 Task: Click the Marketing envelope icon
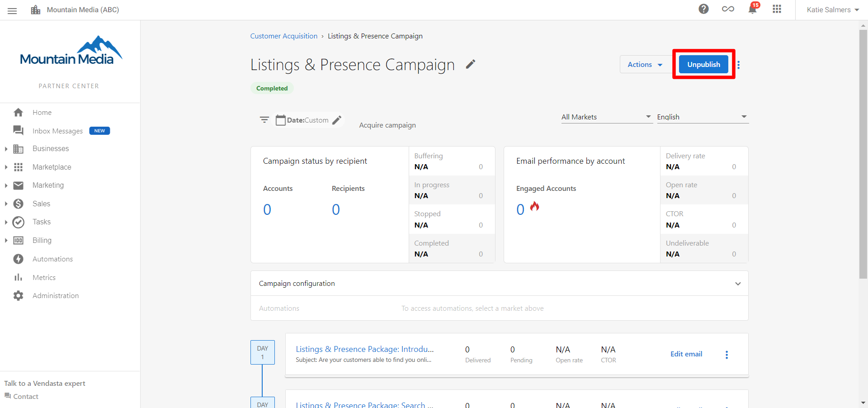[18, 185]
